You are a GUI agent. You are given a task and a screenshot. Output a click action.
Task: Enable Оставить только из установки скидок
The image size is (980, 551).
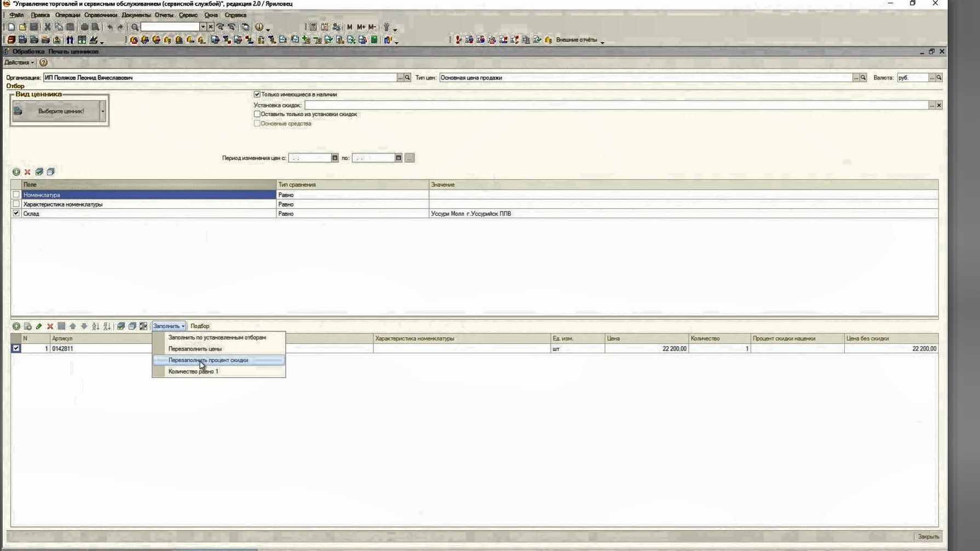click(257, 114)
